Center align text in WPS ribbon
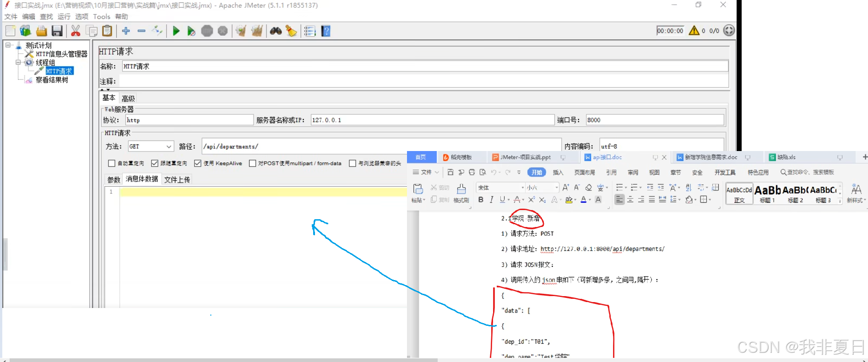 (x=630, y=200)
